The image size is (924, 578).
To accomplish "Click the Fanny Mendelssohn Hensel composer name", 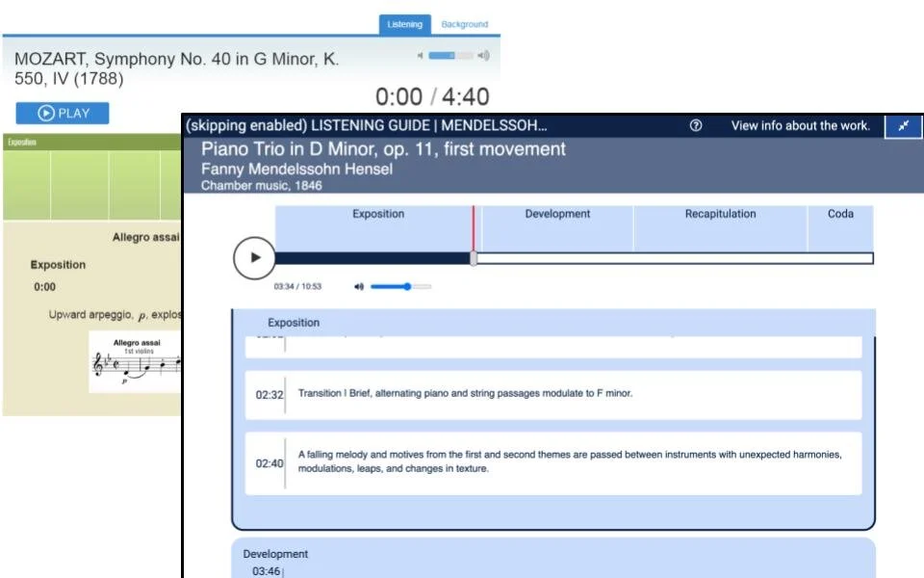I will point(296,169).
